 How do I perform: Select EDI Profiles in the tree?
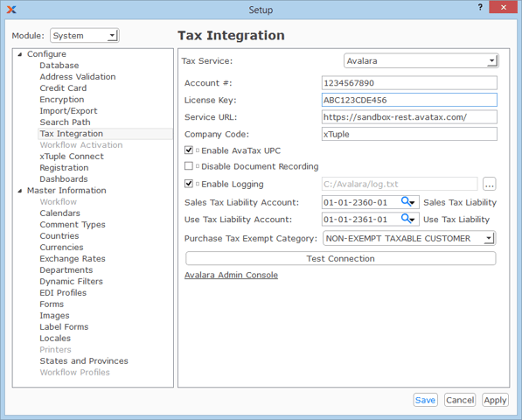(63, 292)
